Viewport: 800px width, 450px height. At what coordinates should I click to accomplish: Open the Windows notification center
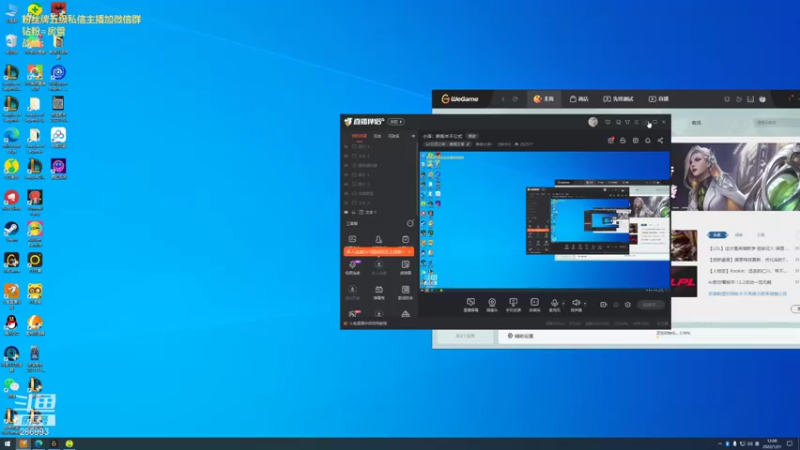790,444
